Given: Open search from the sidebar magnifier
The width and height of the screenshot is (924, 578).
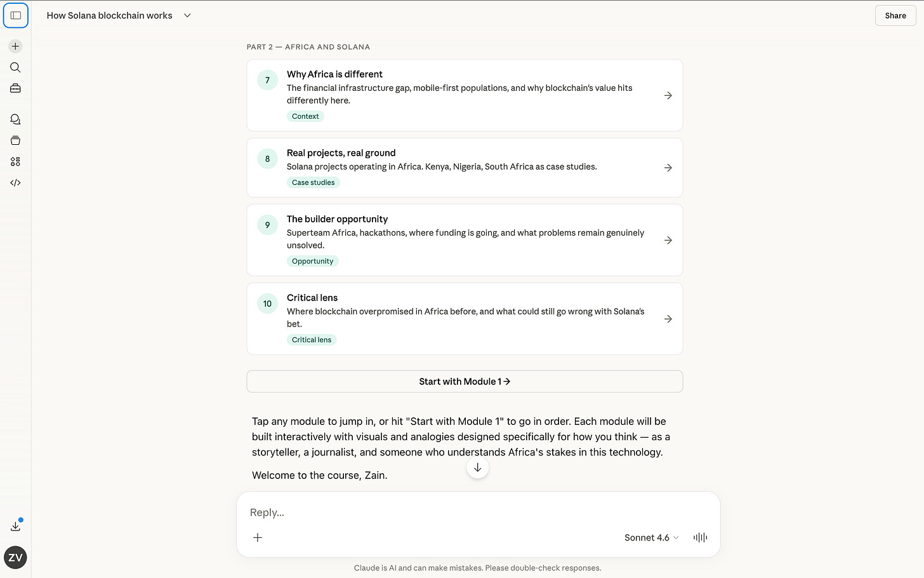Looking at the screenshot, I should 16,67.
